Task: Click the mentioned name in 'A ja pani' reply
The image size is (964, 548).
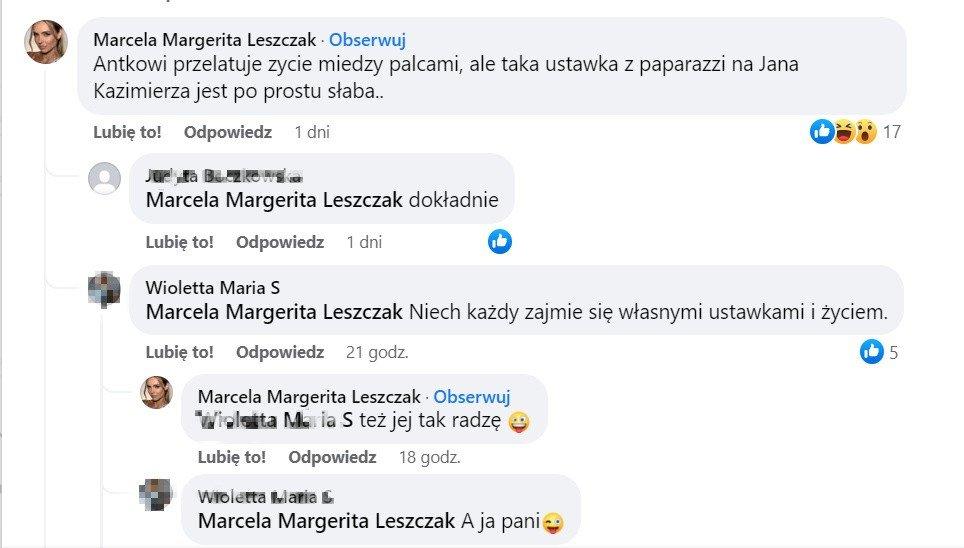Action: (326, 520)
